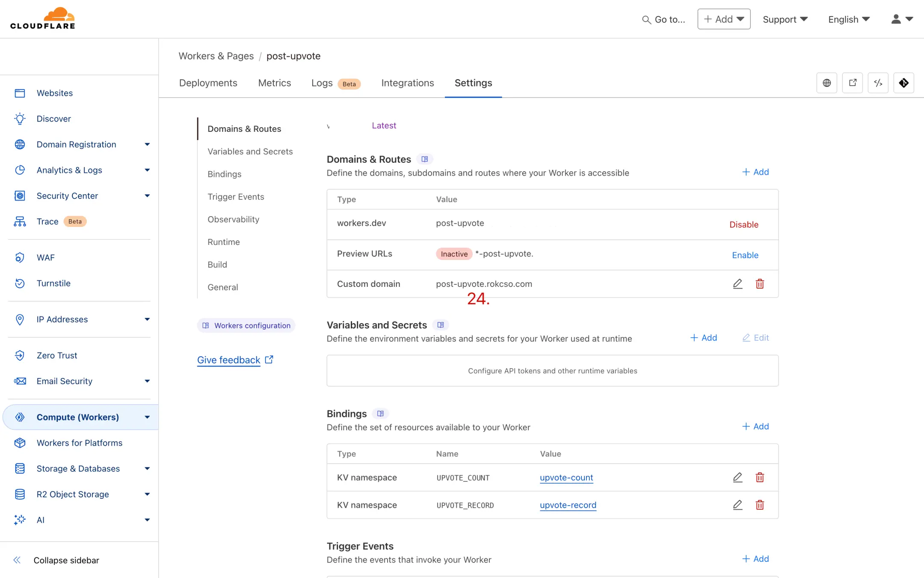Add a new domain or route
Image resolution: width=924 pixels, height=578 pixels.
(755, 172)
